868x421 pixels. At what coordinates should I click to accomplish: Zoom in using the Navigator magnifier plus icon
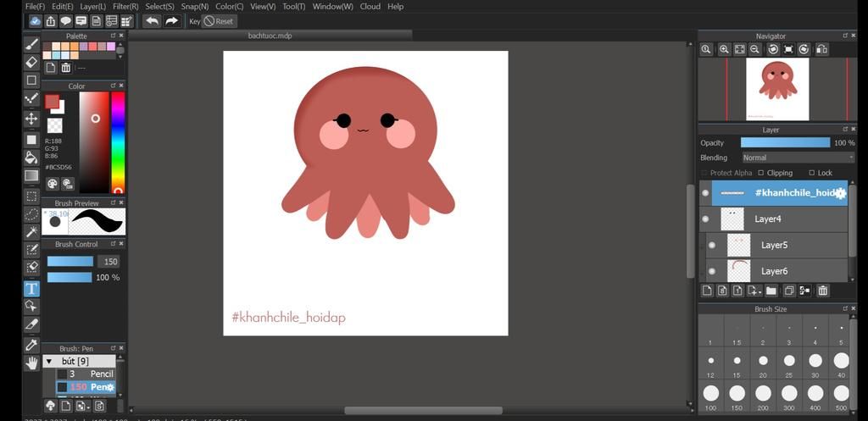tap(724, 49)
